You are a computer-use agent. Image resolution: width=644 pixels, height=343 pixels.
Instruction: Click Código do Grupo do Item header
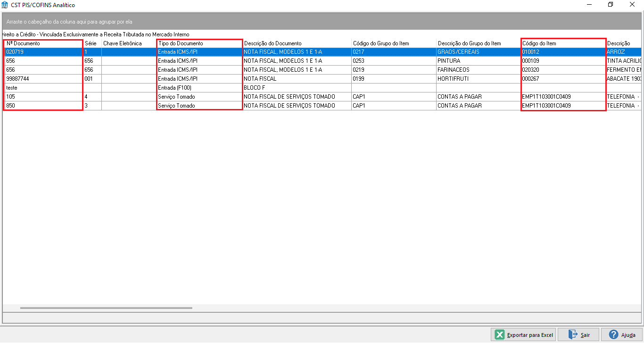coord(394,43)
